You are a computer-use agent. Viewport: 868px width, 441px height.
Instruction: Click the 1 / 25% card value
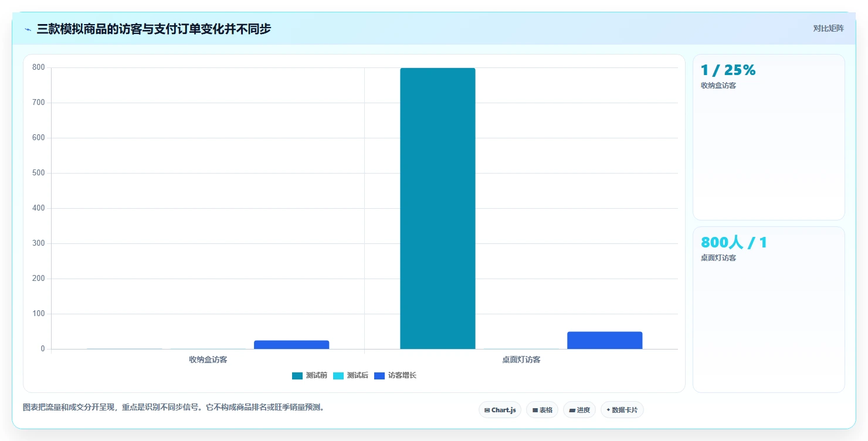[x=728, y=70]
